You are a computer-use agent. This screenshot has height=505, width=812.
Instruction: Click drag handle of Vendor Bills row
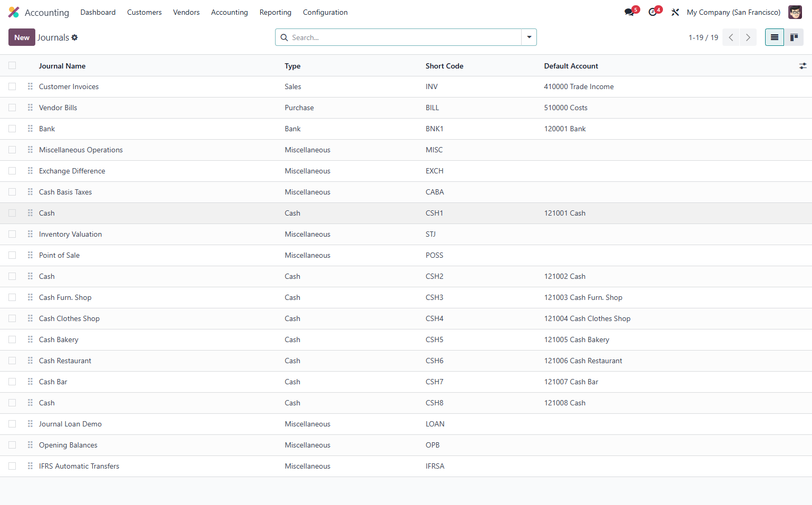[31, 108]
